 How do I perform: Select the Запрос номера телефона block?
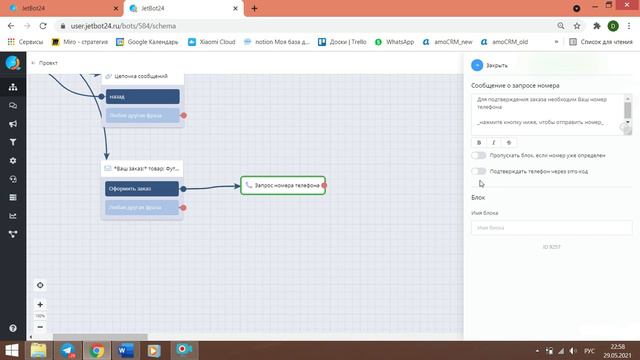tap(283, 185)
